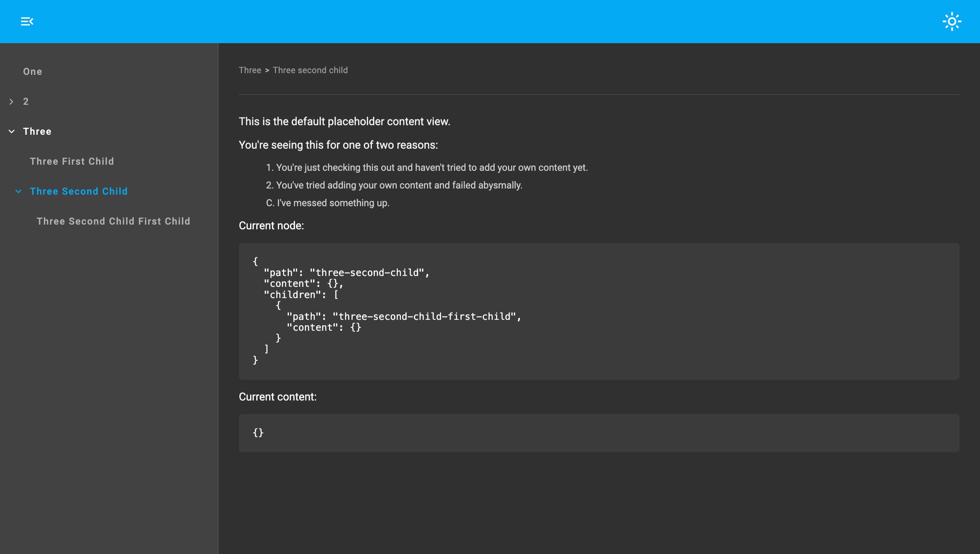Collapse the Three Second Child chevron

pyautogui.click(x=18, y=191)
